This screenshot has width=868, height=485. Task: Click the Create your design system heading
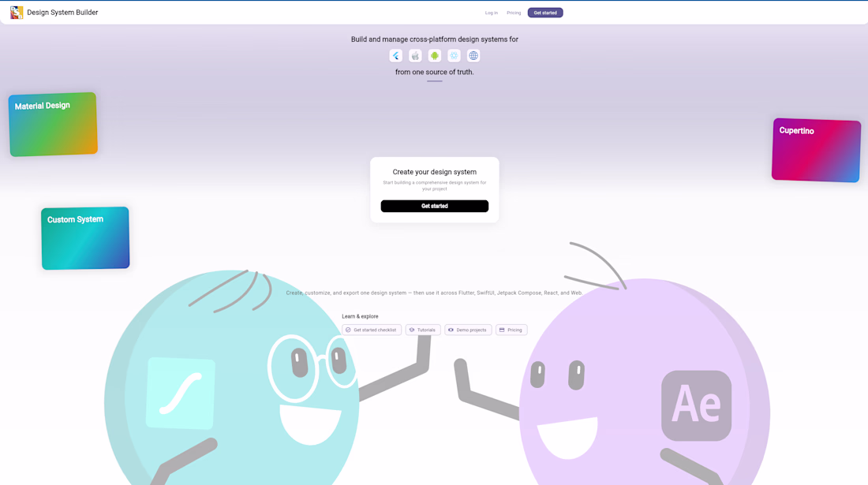[435, 172]
